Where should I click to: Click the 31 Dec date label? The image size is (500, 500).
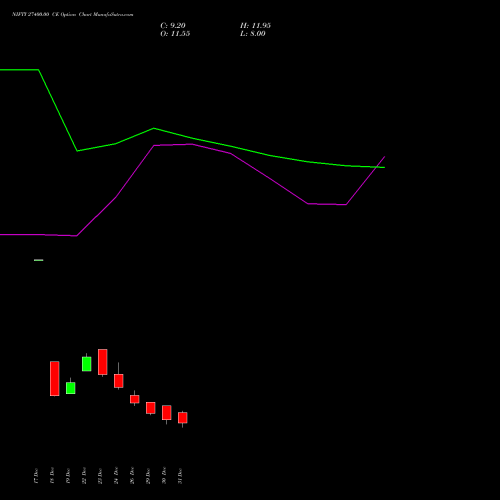tap(180, 476)
